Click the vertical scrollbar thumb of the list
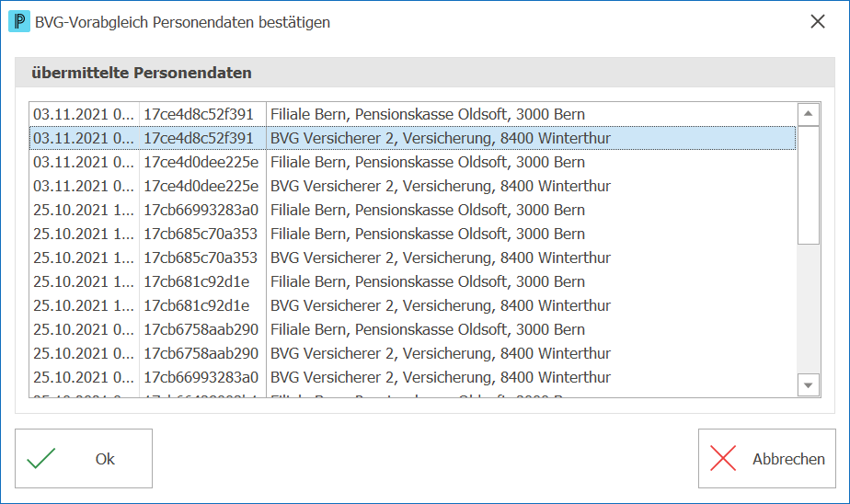 click(x=809, y=186)
